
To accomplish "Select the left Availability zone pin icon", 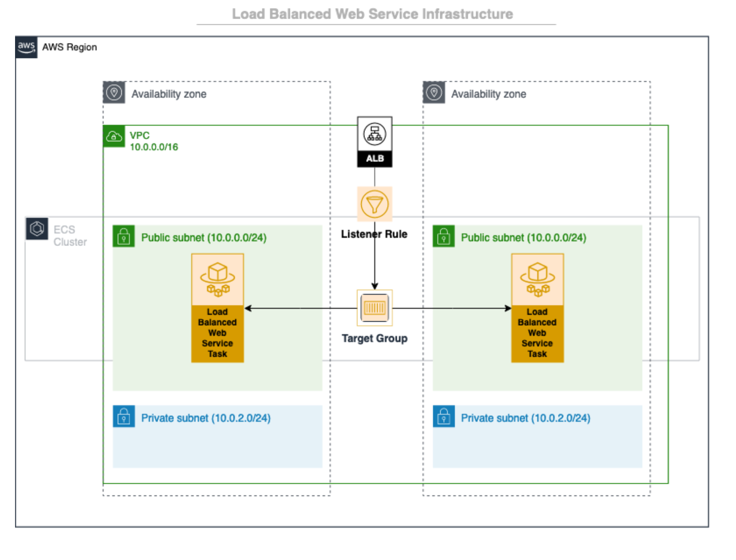I will 114,93.
